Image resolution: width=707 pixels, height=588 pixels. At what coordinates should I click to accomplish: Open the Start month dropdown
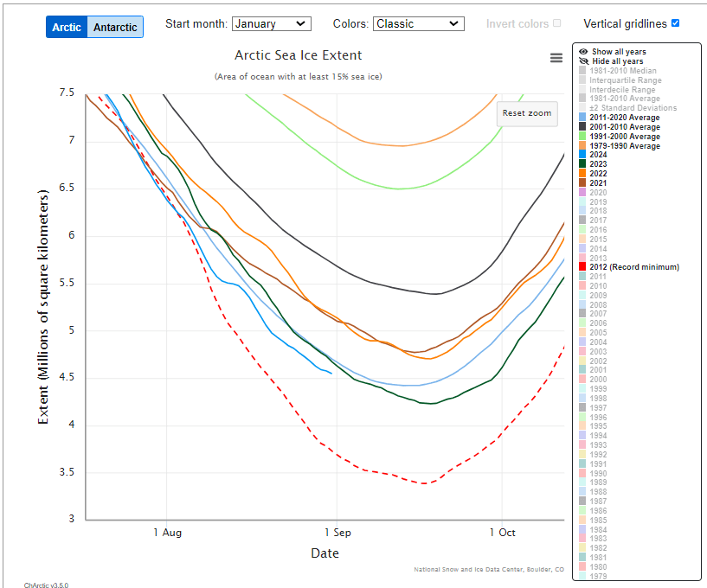(272, 24)
